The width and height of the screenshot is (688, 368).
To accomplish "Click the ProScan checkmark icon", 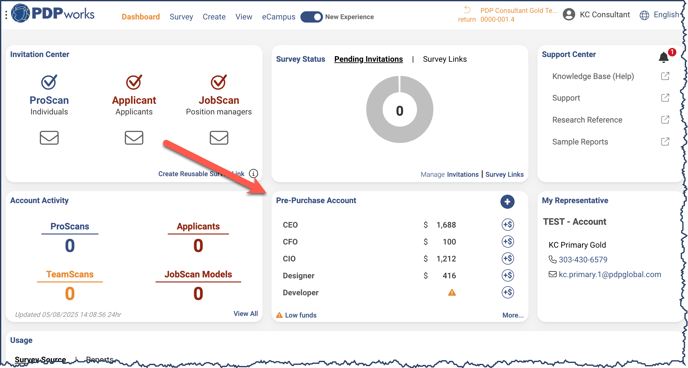I will (49, 82).
